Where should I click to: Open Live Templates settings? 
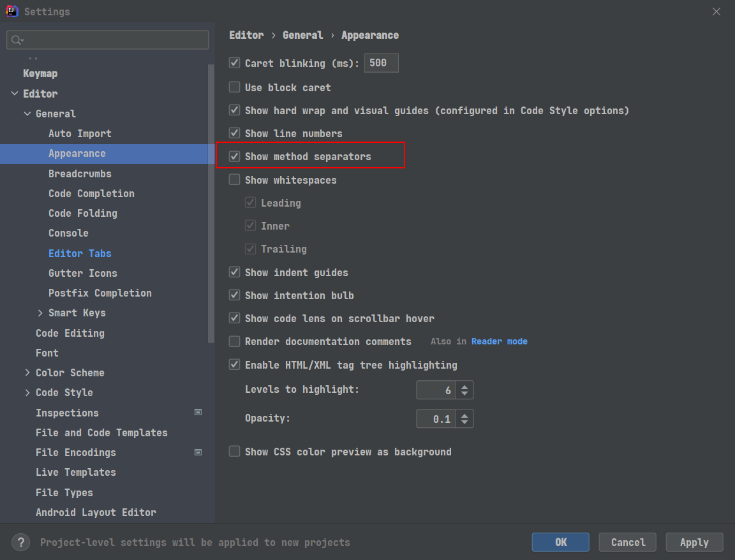pos(76,473)
